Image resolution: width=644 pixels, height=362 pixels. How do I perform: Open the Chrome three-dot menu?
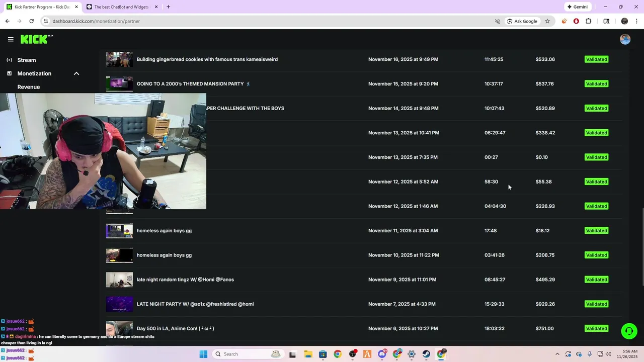pyautogui.click(x=637, y=21)
